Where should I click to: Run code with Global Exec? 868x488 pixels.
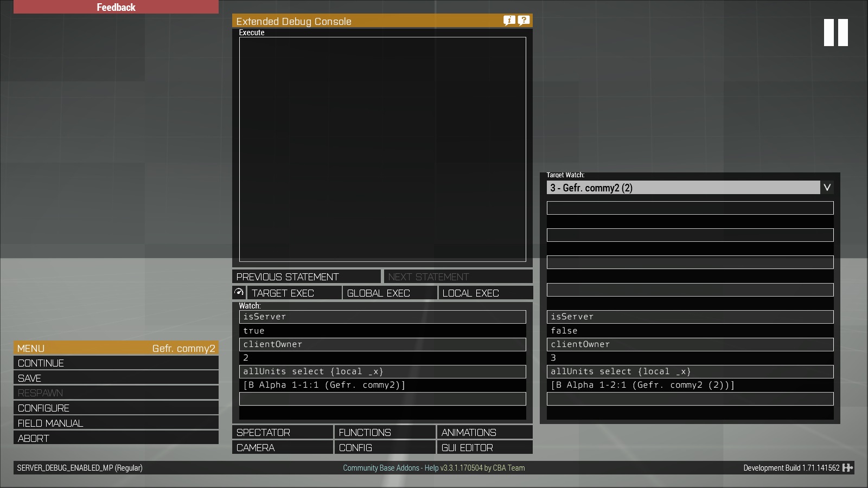[x=390, y=293]
